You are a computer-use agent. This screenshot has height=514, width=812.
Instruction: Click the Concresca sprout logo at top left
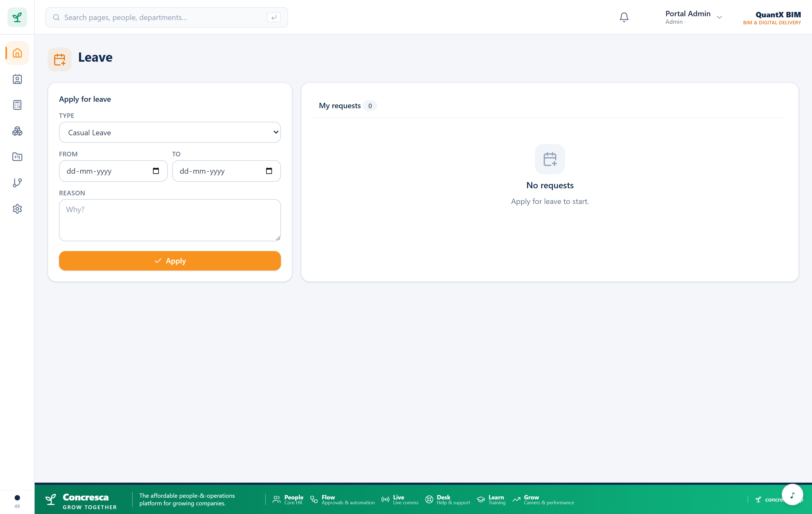[17, 17]
